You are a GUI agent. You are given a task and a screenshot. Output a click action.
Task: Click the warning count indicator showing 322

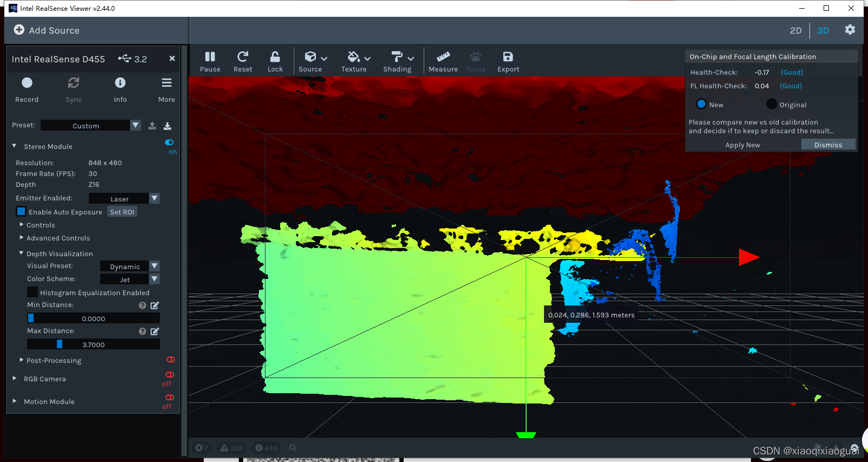[231, 448]
